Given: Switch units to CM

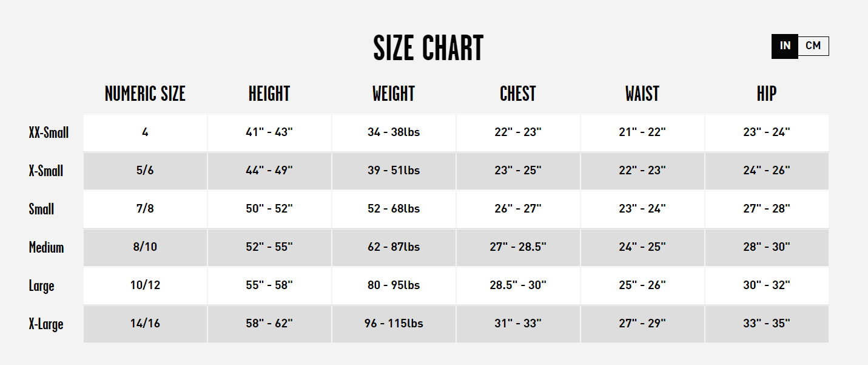Looking at the screenshot, I should click(x=813, y=46).
